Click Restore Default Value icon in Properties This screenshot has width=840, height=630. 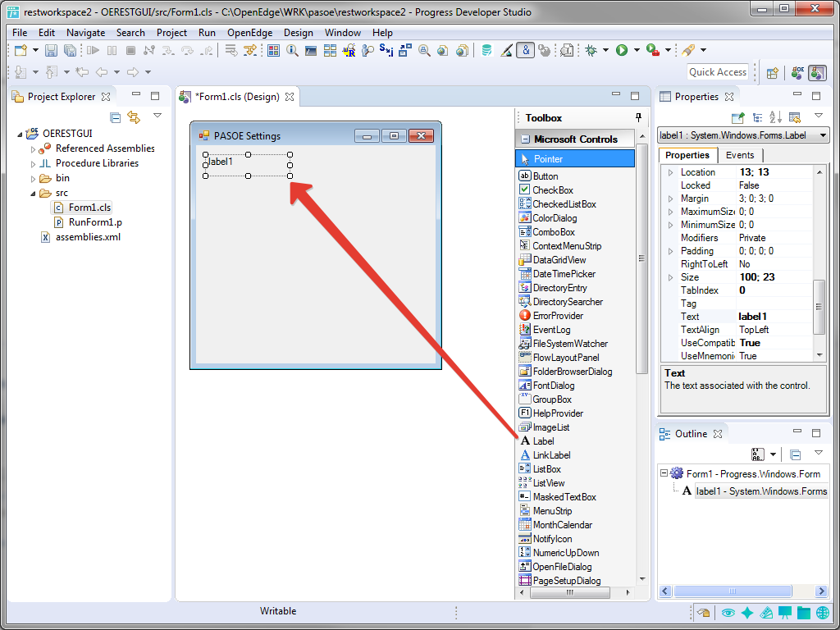point(795,116)
